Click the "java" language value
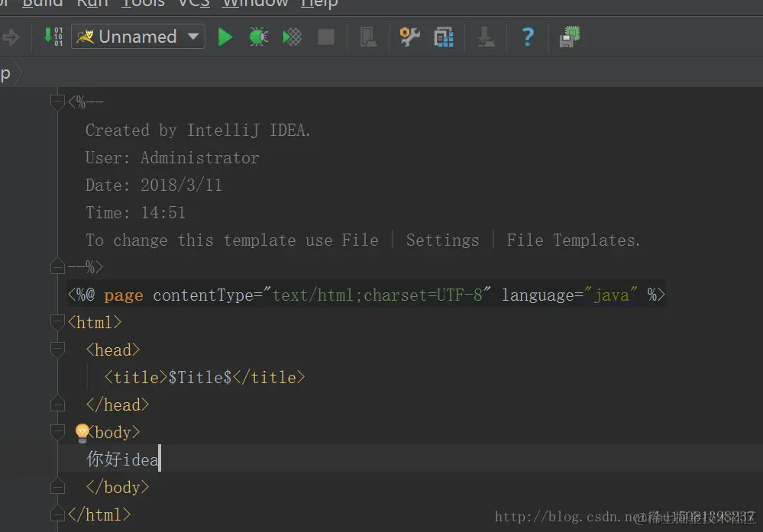Screen dimensions: 763x532 tap(611, 295)
